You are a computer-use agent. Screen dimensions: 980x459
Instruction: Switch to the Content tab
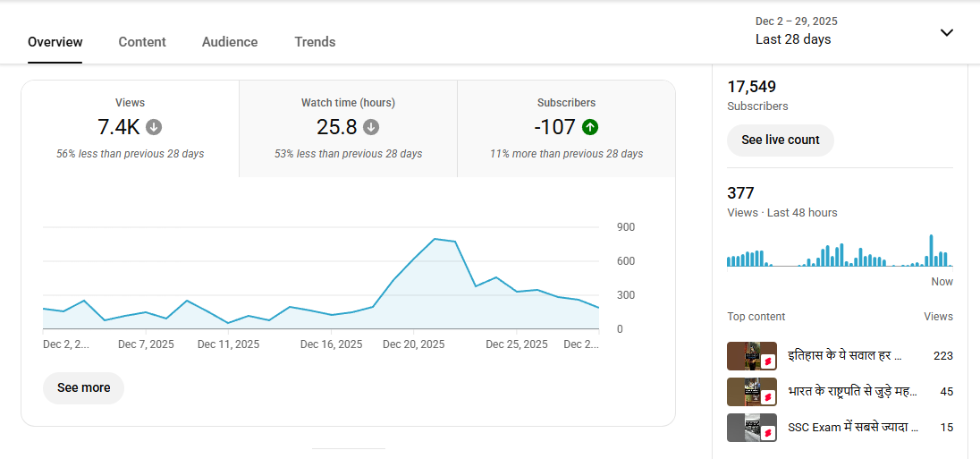pyautogui.click(x=142, y=42)
